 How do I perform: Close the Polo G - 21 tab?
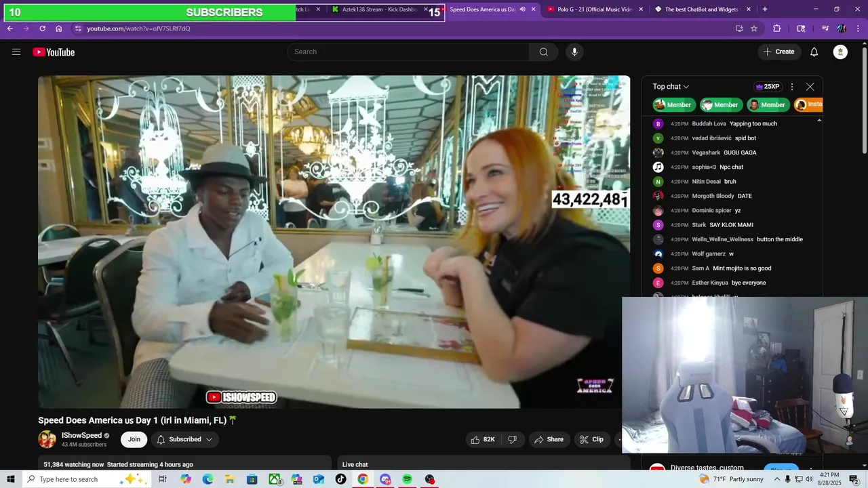coord(641,9)
